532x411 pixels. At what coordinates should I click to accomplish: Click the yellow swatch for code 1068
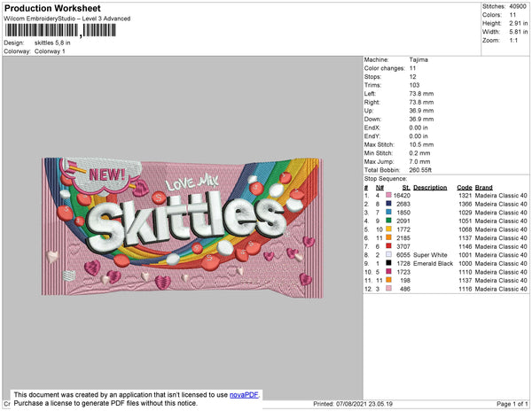click(x=388, y=229)
